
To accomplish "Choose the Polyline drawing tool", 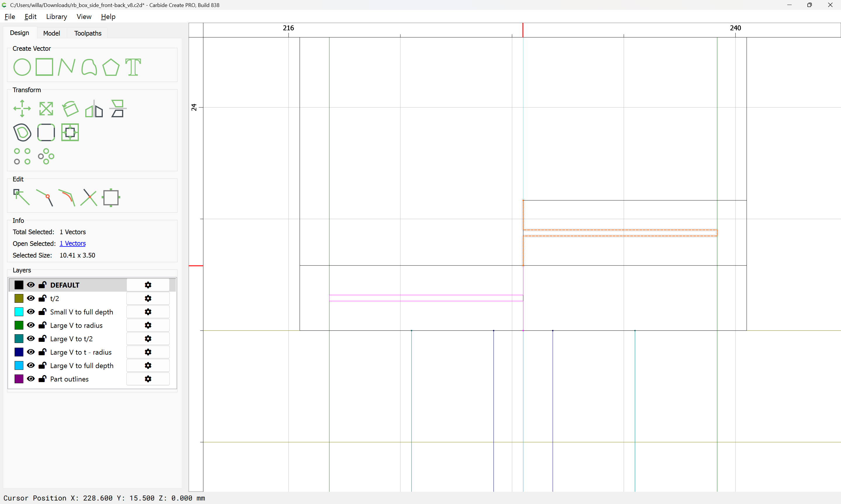I will tap(66, 67).
